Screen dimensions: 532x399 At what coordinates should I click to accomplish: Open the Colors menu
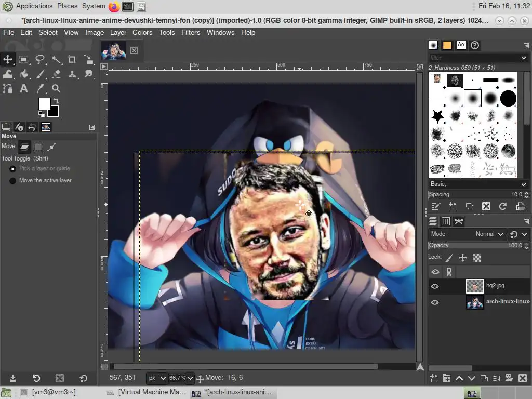pyautogui.click(x=142, y=33)
